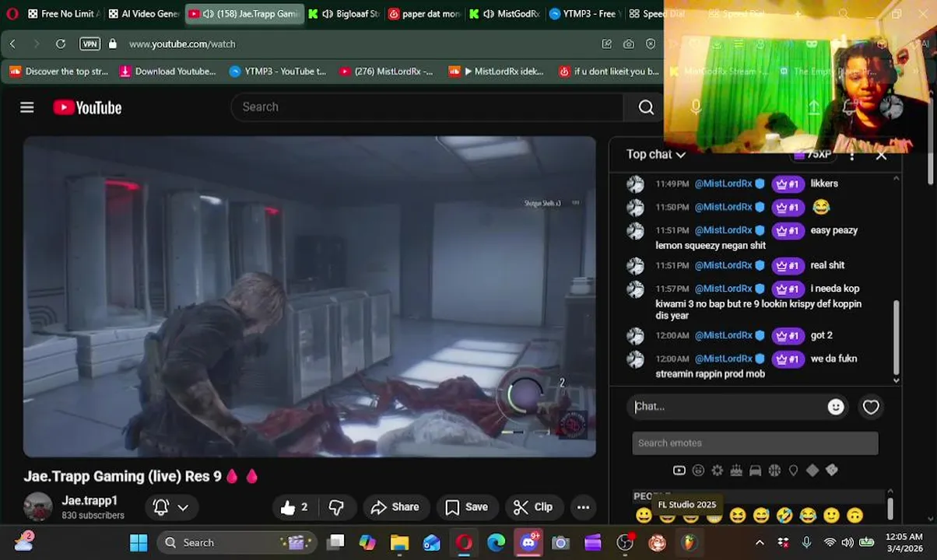Image resolution: width=937 pixels, height=560 pixels.
Task: Switch to the Bigloaaf tab
Action: (343, 13)
